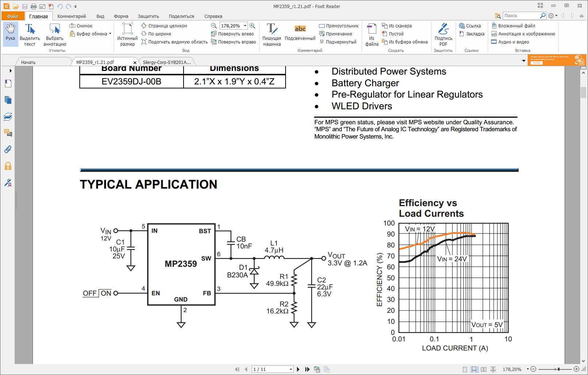Select the Hand (Рука) tool
Viewport: 588px width, 375px height.
click(10, 33)
